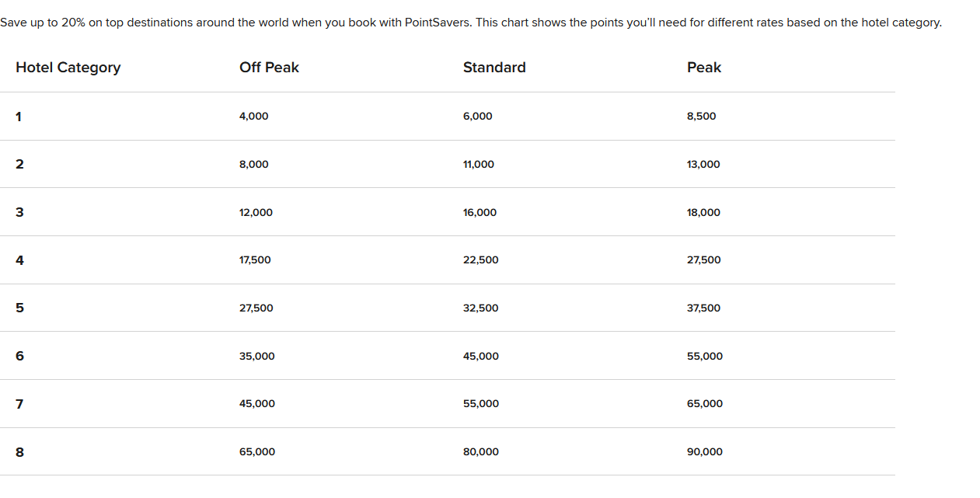
Task: Click the Standard column header
Action: [494, 68]
